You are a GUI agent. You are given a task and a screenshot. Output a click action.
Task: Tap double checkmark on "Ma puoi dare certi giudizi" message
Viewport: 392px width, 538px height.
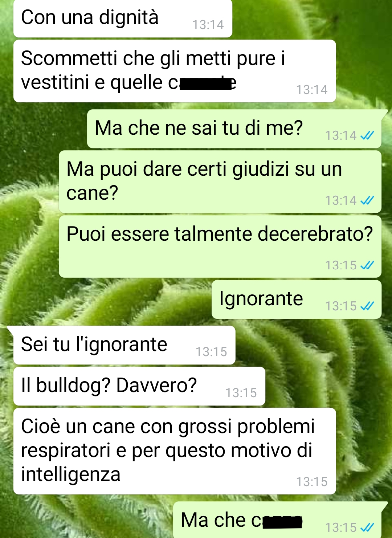pos(367,200)
